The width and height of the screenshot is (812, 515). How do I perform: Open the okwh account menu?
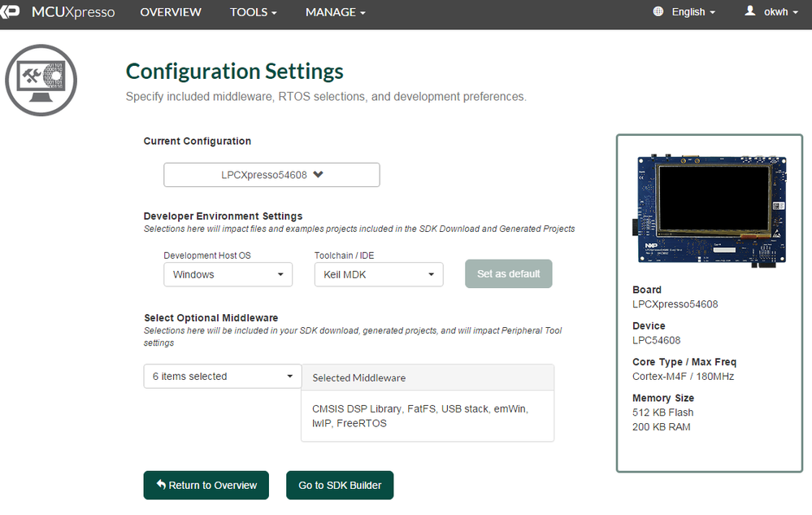(x=780, y=12)
